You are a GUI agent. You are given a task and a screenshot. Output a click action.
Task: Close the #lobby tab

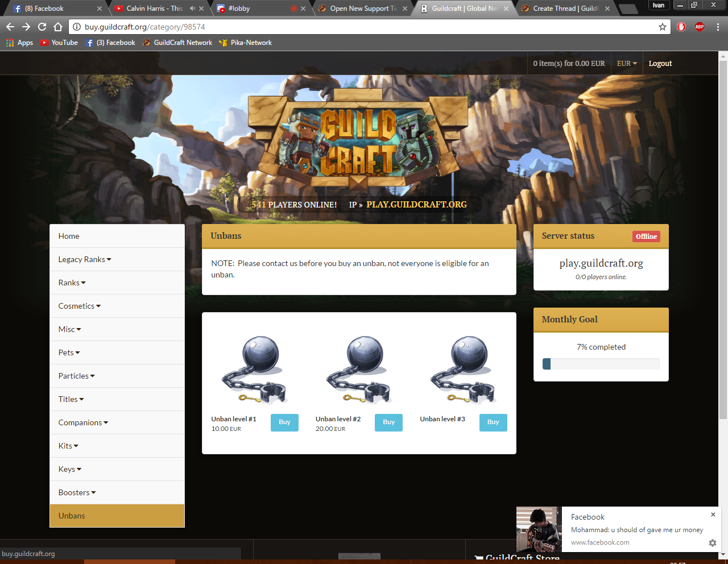point(303,9)
